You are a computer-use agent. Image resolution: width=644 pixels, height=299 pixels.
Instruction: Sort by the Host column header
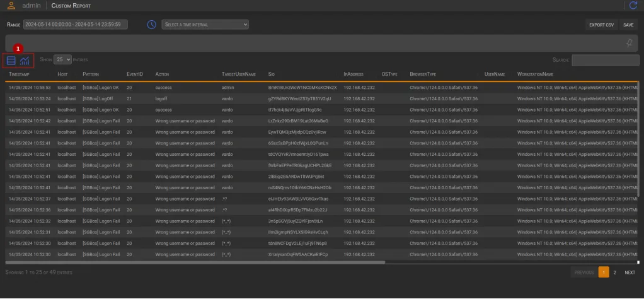coord(62,74)
